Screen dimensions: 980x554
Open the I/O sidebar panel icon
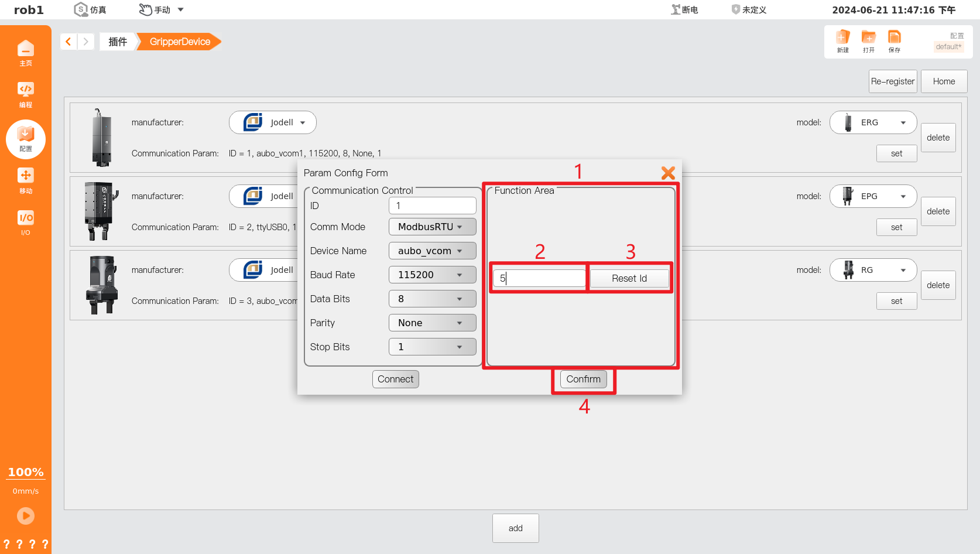tap(26, 221)
